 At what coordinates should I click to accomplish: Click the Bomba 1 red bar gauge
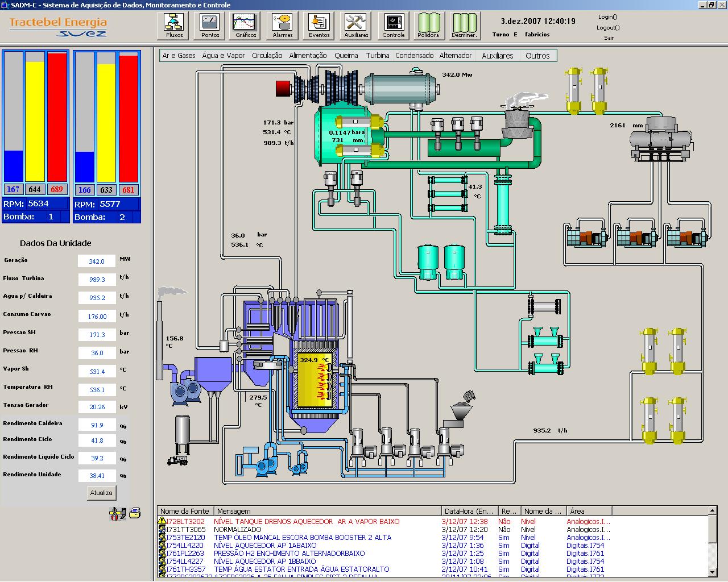coord(57,117)
